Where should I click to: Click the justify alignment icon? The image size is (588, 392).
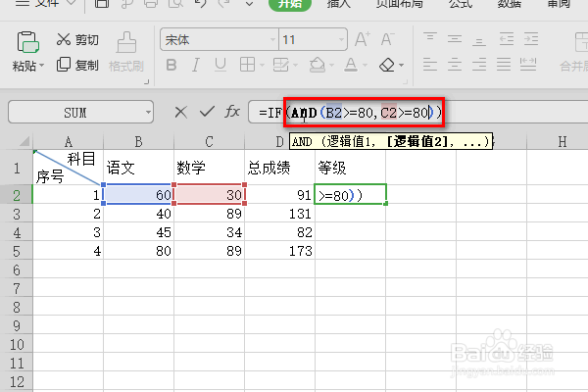[504, 65]
